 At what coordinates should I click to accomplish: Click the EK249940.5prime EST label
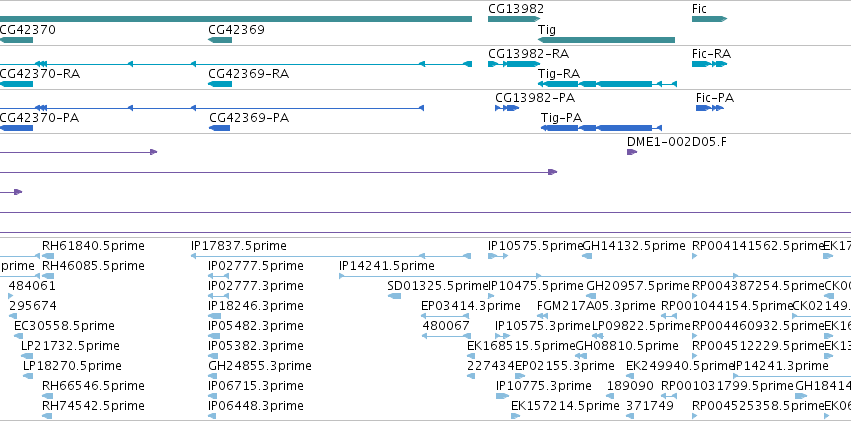[x=679, y=366]
